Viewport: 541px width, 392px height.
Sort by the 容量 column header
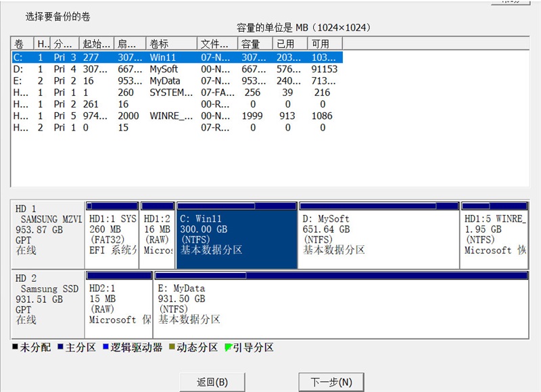click(255, 44)
